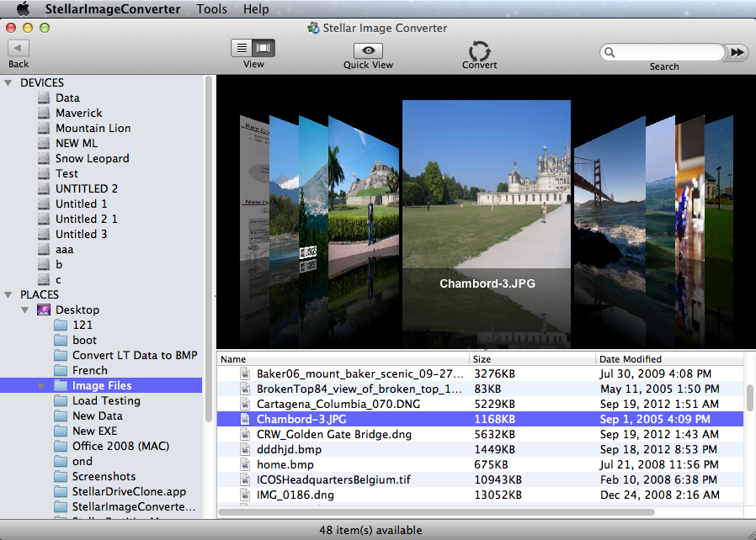Open the boot folder icon

coord(61,341)
